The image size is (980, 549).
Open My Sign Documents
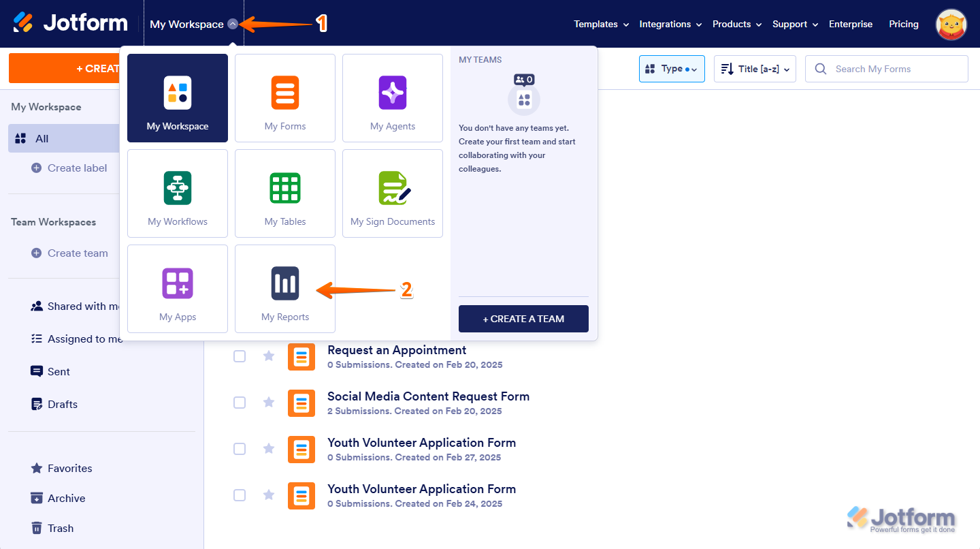[392, 193]
